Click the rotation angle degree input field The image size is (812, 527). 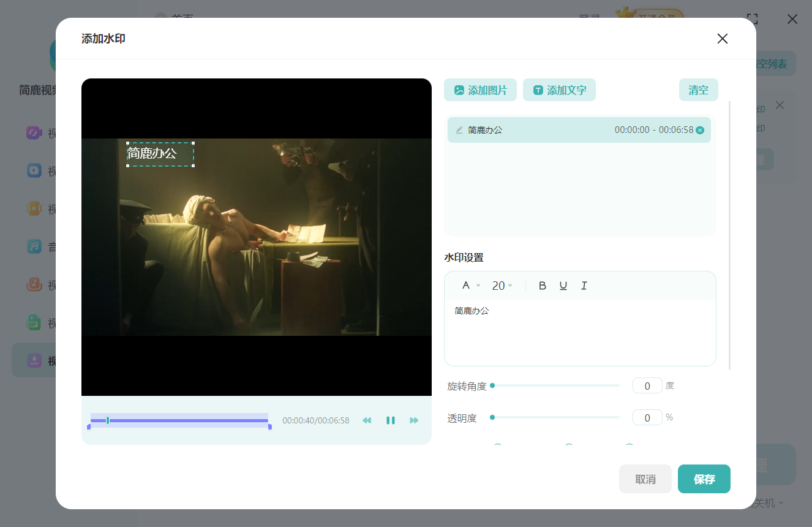(647, 385)
